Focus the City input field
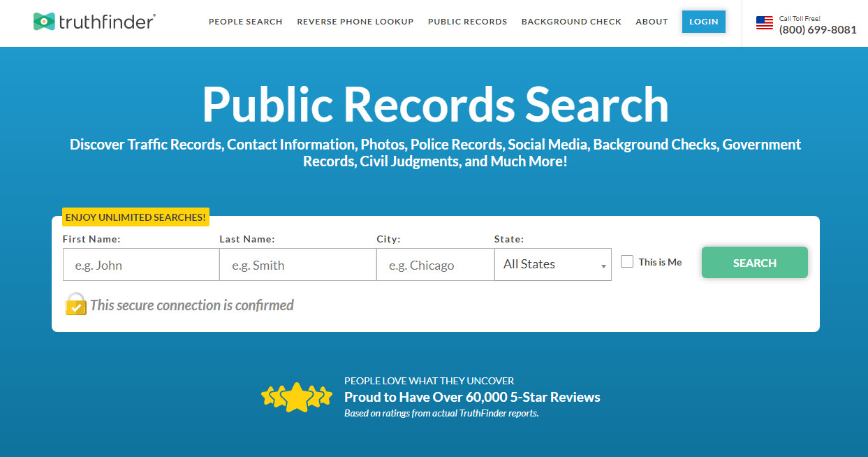Viewport: 868px width, 457px height. tap(436, 265)
